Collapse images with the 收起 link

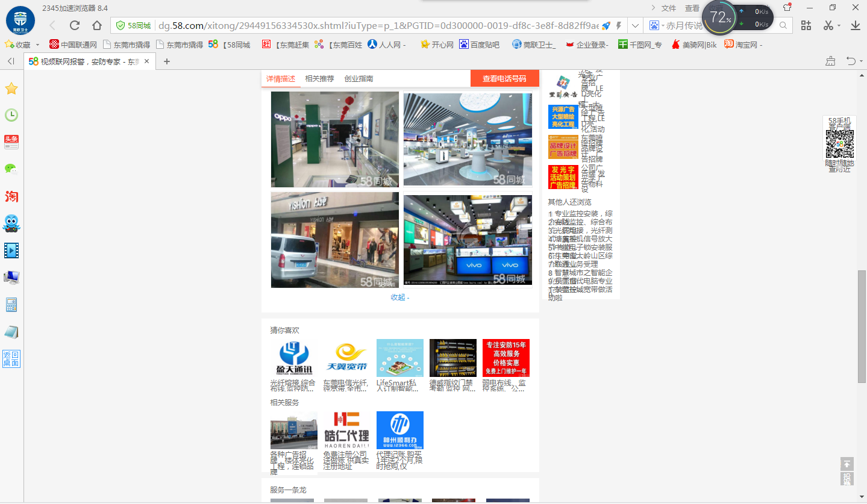(x=399, y=297)
